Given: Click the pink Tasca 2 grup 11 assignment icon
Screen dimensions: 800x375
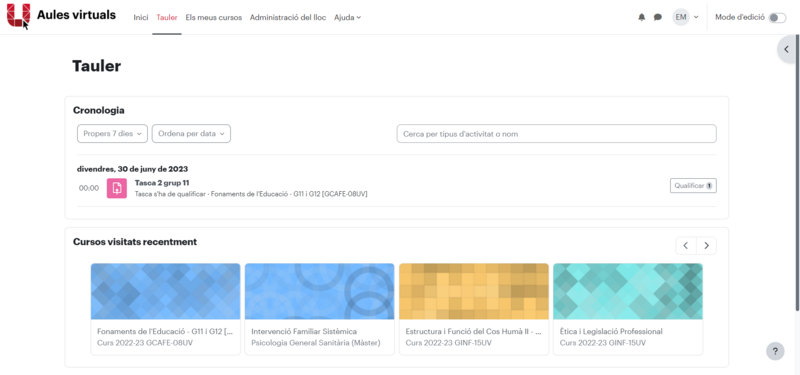Looking at the screenshot, I should click(x=117, y=188).
